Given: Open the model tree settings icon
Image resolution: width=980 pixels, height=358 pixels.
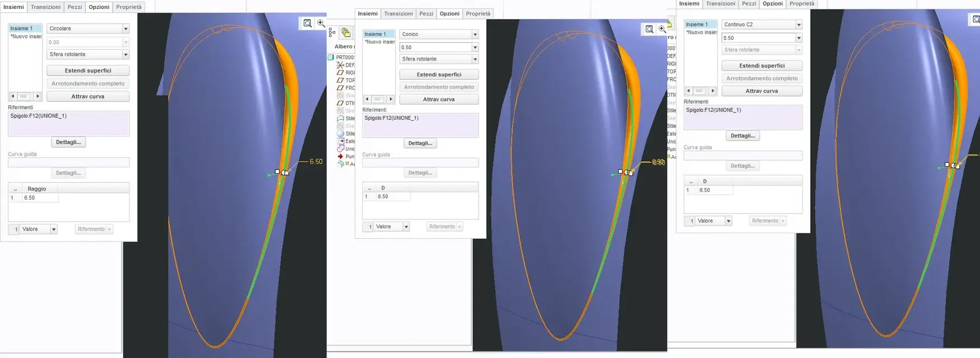Looking at the screenshot, I should (332, 32).
